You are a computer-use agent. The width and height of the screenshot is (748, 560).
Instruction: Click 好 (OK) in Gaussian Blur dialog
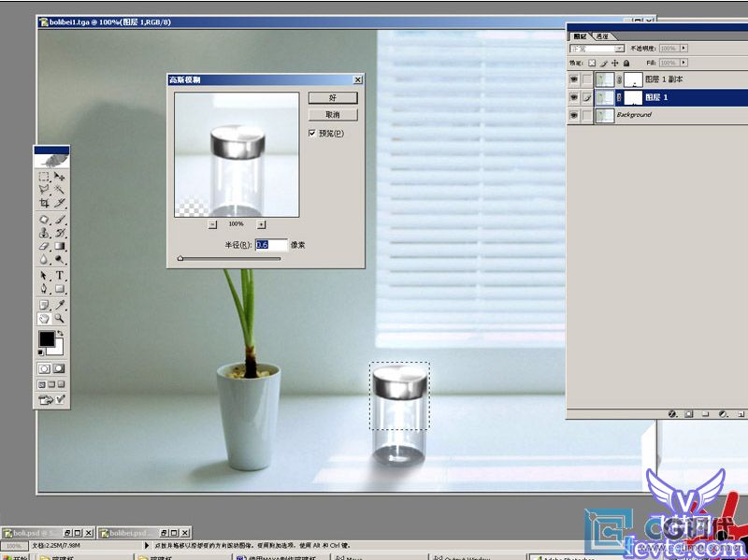(x=333, y=98)
